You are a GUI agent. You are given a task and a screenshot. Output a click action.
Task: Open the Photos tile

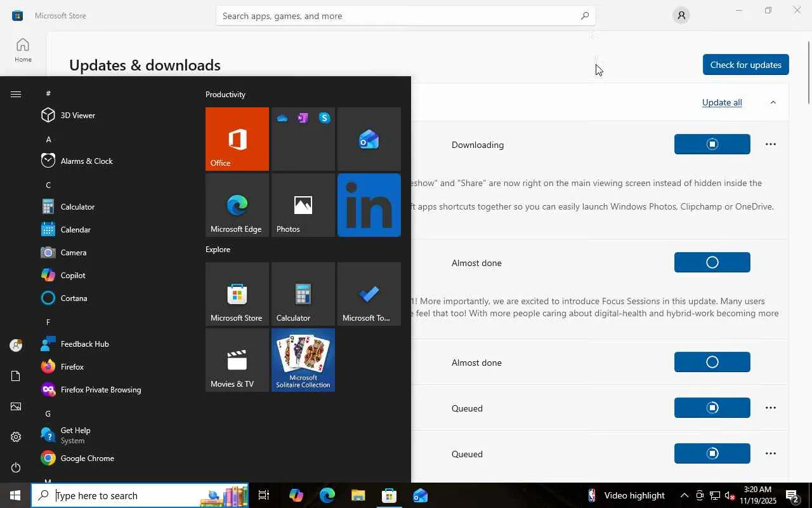tap(303, 205)
